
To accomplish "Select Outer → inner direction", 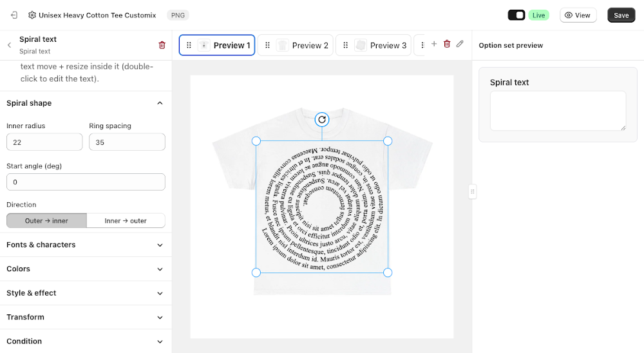I will (46, 221).
